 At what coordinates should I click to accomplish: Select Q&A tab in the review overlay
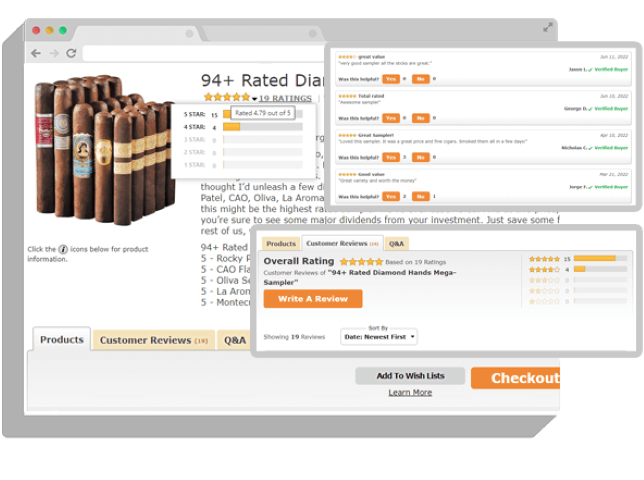tap(396, 243)
